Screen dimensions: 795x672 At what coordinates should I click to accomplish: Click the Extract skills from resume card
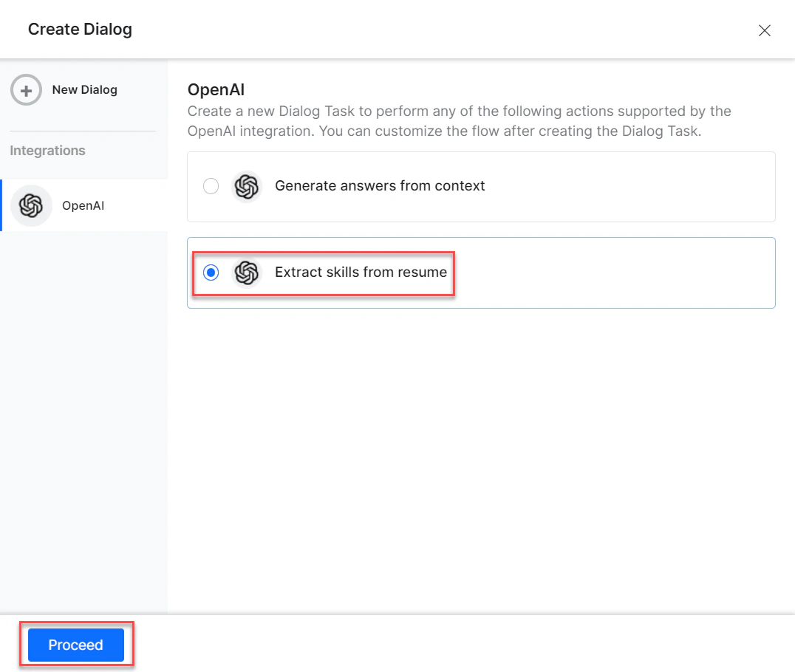click(x=480, y=272)
